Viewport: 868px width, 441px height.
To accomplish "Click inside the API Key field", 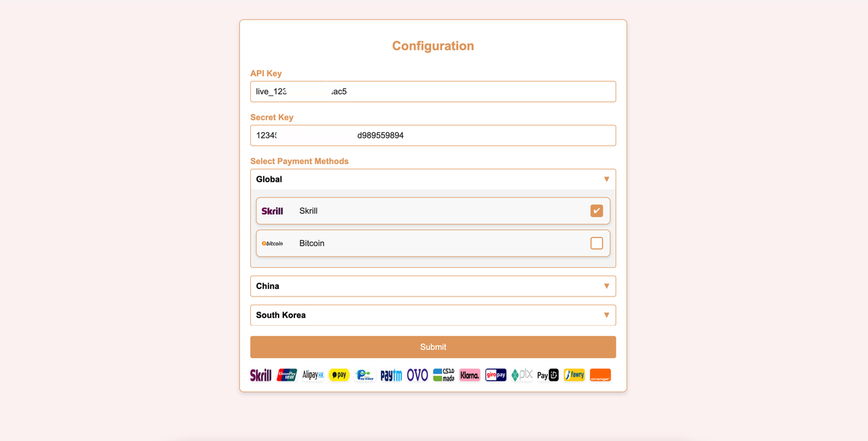I will (x=433, y=91).
